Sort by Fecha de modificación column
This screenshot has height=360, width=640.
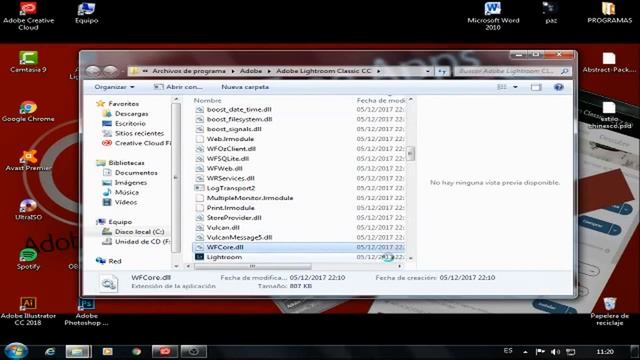click(380, 100)
